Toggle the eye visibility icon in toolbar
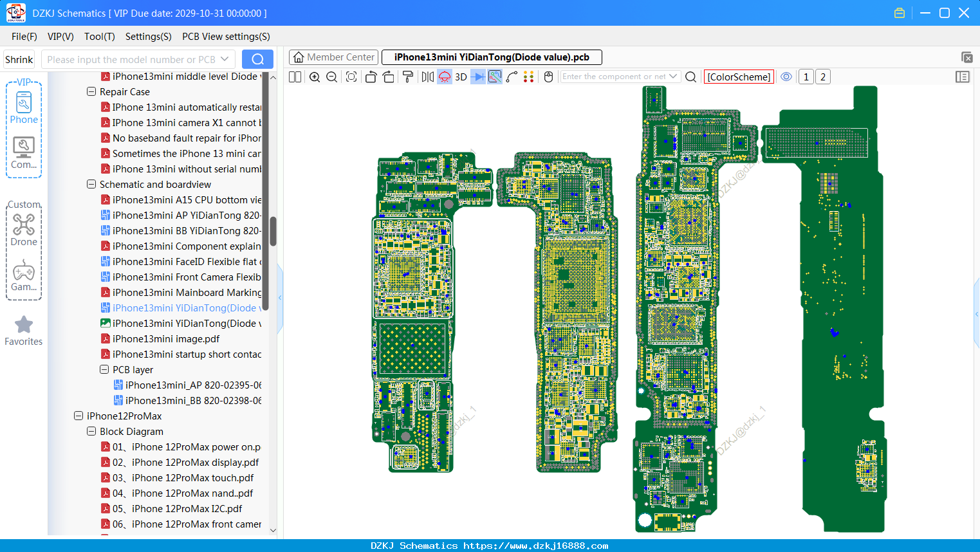Screen dimensions: 980x552 (x=786, y=77)
